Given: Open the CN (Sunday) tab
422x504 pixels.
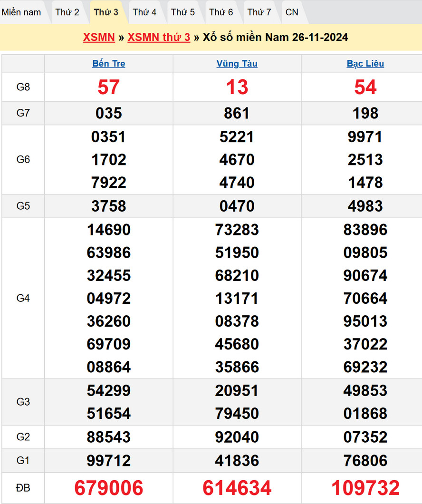Looking at the screenshot, I should tap(292, 12).
